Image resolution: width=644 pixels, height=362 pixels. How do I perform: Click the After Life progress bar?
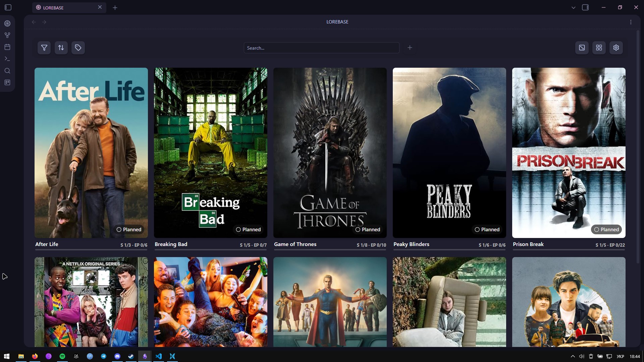(x=91, y=250)
